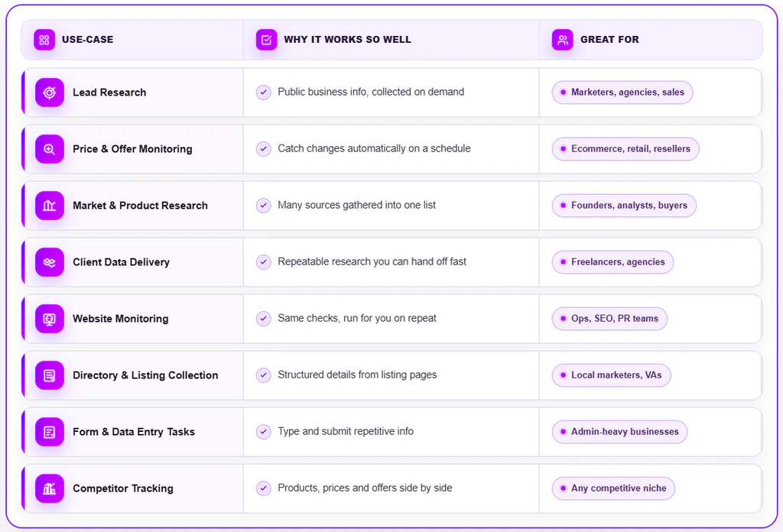Viewport: 783px width, 532px height.
Task: Select the Freelancers, agencies tag
Action: 612,262
